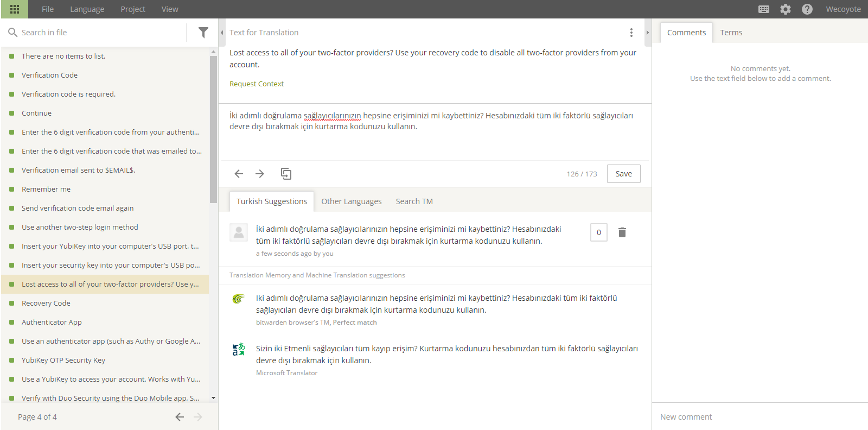This screenshot has width=868, height=430.
Task: Open the Language menu
Action: 87,9
